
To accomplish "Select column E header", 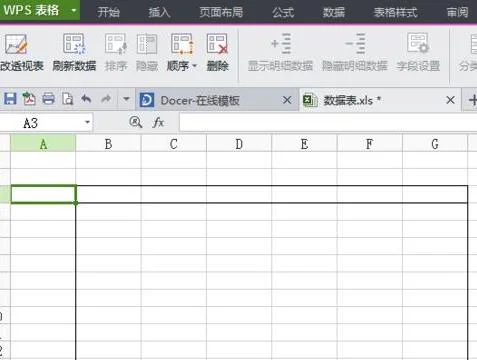I will (x=304, y=144).
